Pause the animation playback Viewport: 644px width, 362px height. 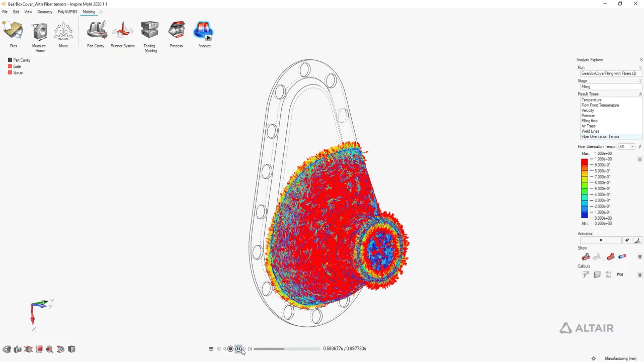[x=238, y=348]
